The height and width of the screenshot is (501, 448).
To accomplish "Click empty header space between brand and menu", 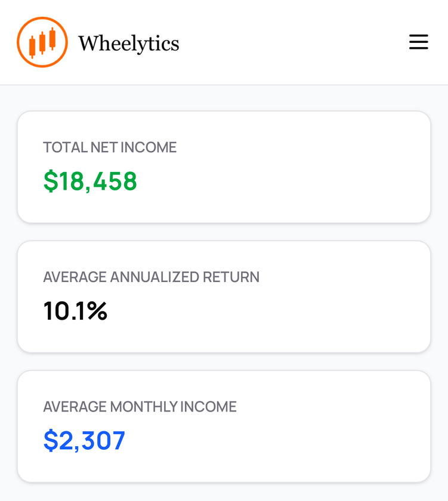I will pos(292,42).
